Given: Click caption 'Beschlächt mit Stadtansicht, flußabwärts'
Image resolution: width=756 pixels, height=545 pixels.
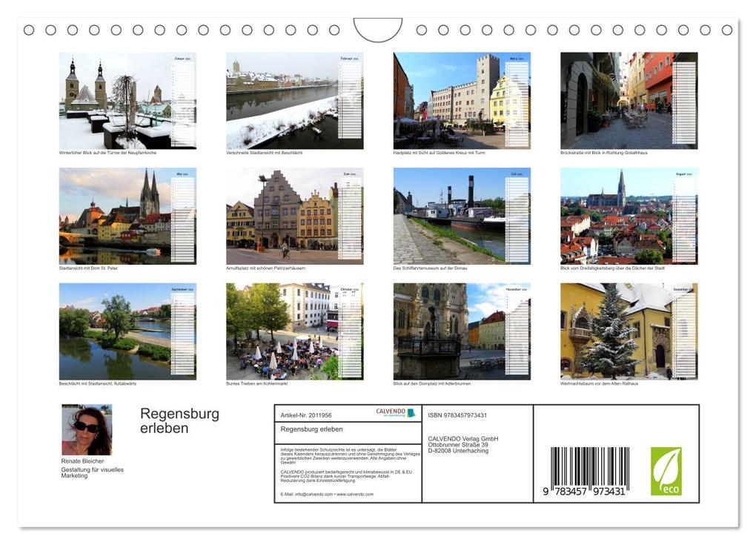Looking at the screenshot, I should [x=97, y=384].
